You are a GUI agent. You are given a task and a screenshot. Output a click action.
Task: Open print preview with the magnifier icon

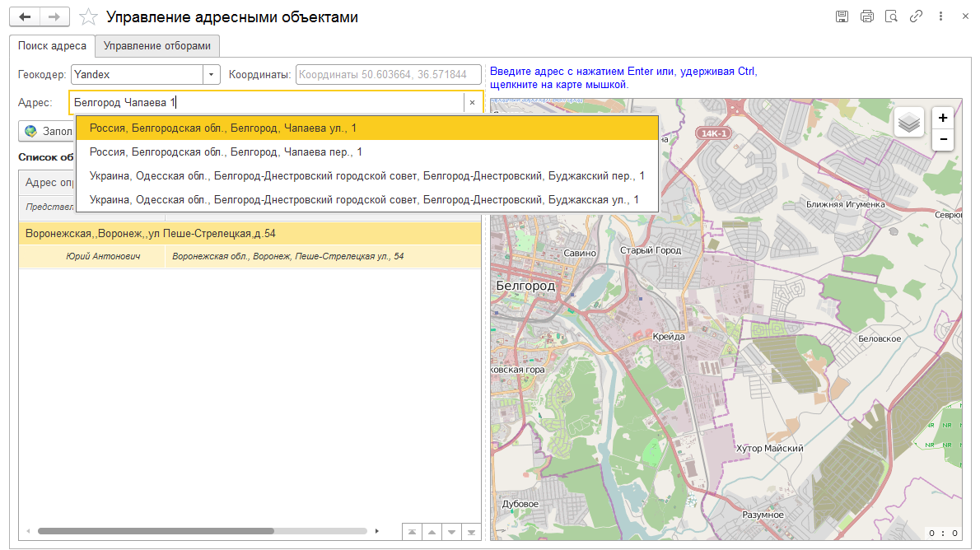point(891,16)
